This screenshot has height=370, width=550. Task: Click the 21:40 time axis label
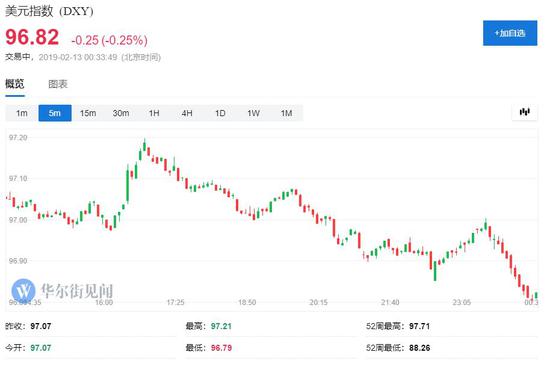tap(390, 302)
